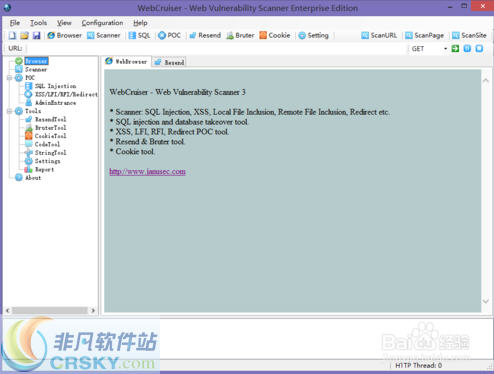
Task: Switch to the WebBrowser tab
Action: [126, 61]
